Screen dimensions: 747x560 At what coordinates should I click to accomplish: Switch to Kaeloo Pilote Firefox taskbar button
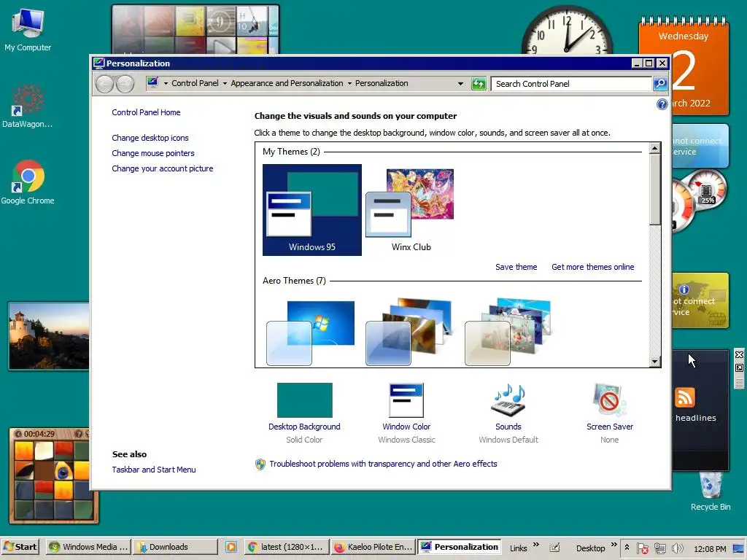[373, 547]
